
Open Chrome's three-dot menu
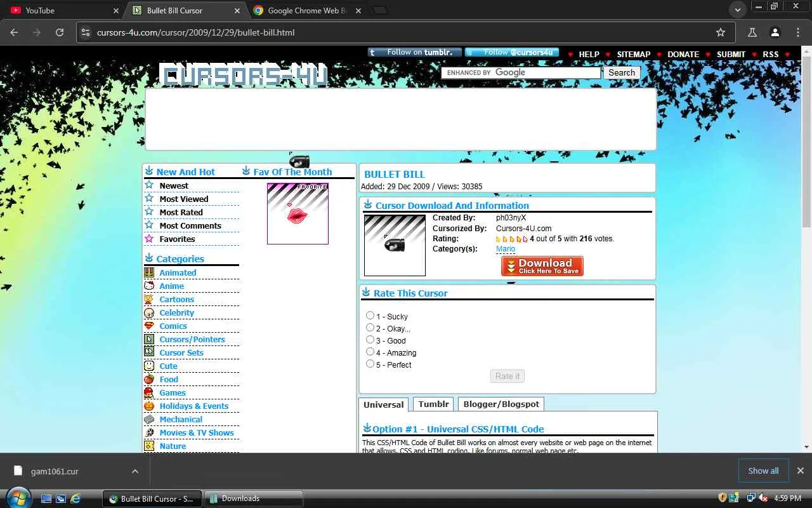(798, 32)
